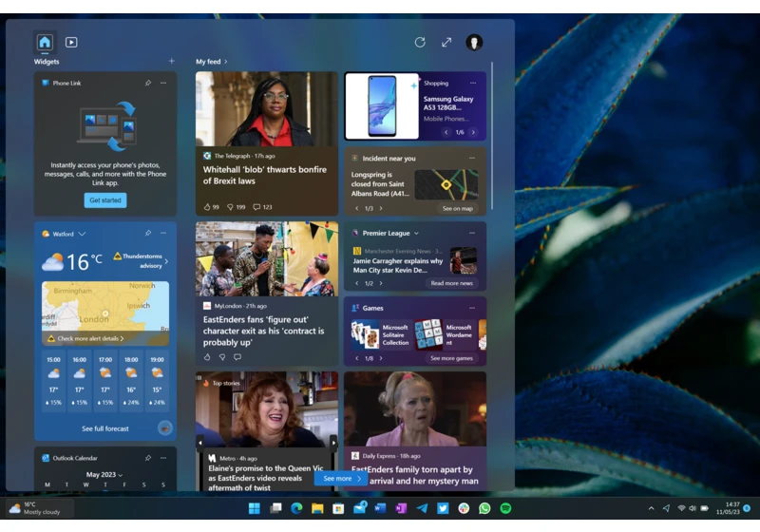760x532 pixels.
Task: Open the Whitehall 'blob' Brexit article
Action: (265, 176)
